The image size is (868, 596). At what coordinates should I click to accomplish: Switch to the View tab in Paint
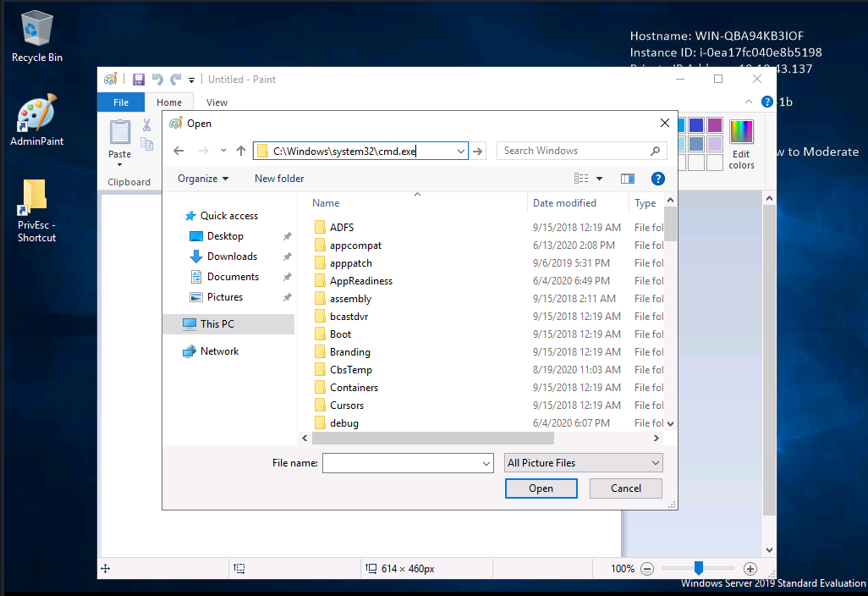pos(217,102)
